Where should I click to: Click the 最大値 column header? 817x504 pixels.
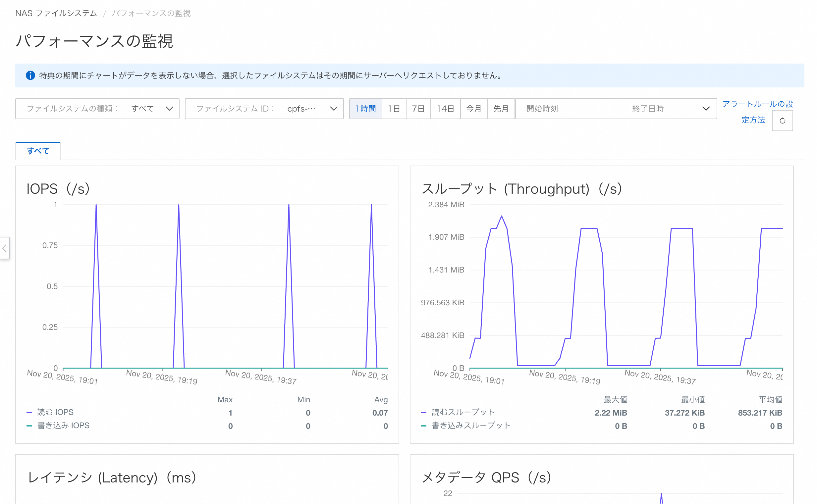615,400
